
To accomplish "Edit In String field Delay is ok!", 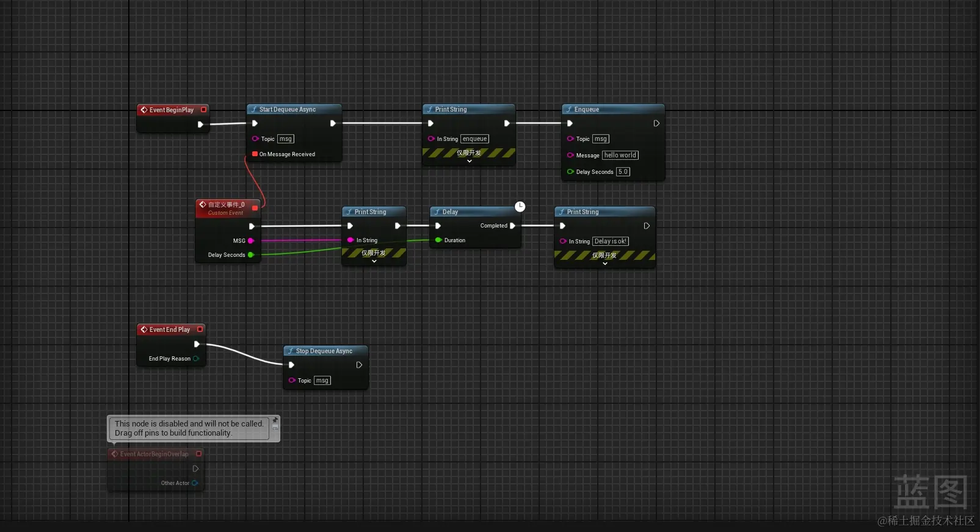I will [x=611, y=241].
